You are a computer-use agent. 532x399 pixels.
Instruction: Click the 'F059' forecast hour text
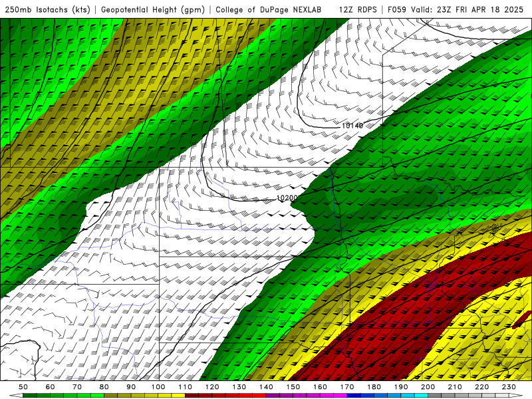(396, 9)
